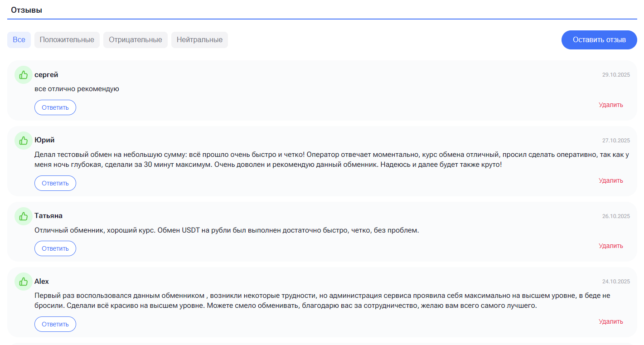Delete the review from Alex
Screen dimensions: 644x345
pos(610,321)
